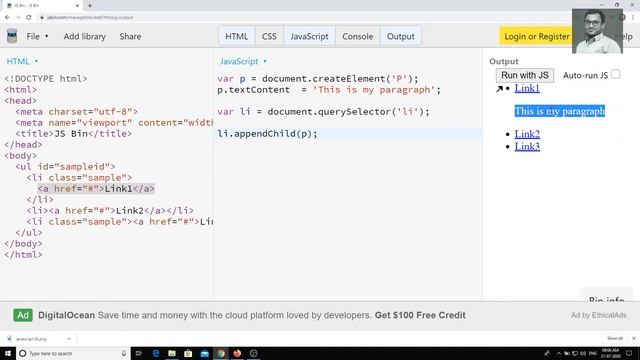Click the li.appendChild(p); code line
Screen dimensions: 640x360
tap(267, 134)
